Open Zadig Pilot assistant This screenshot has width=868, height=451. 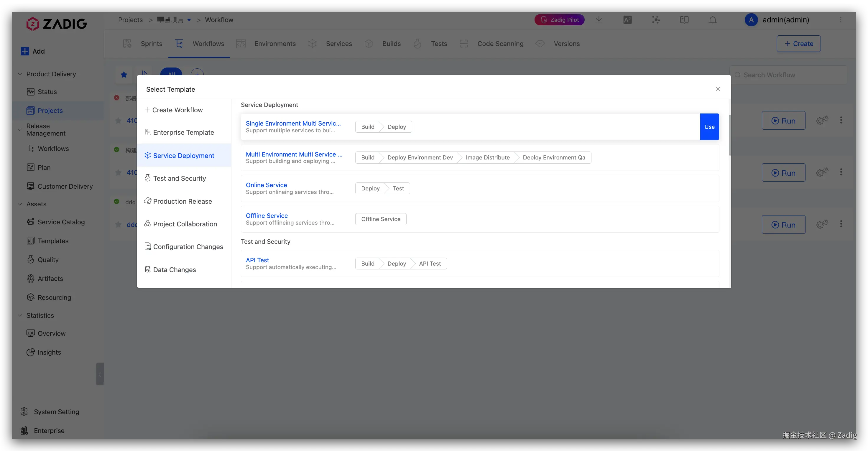coord(559,20)
